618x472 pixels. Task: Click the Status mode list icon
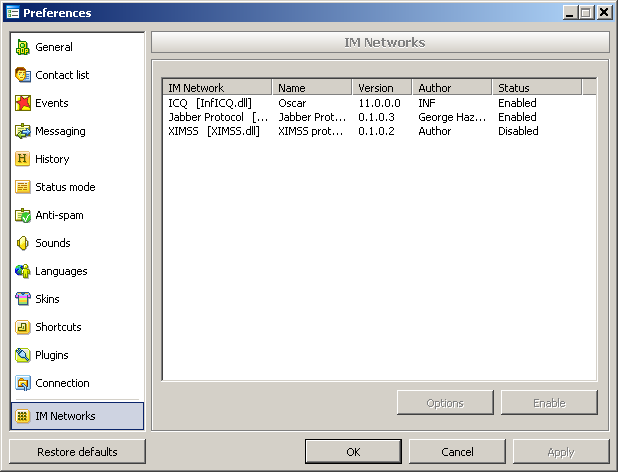tap(22, 187)
